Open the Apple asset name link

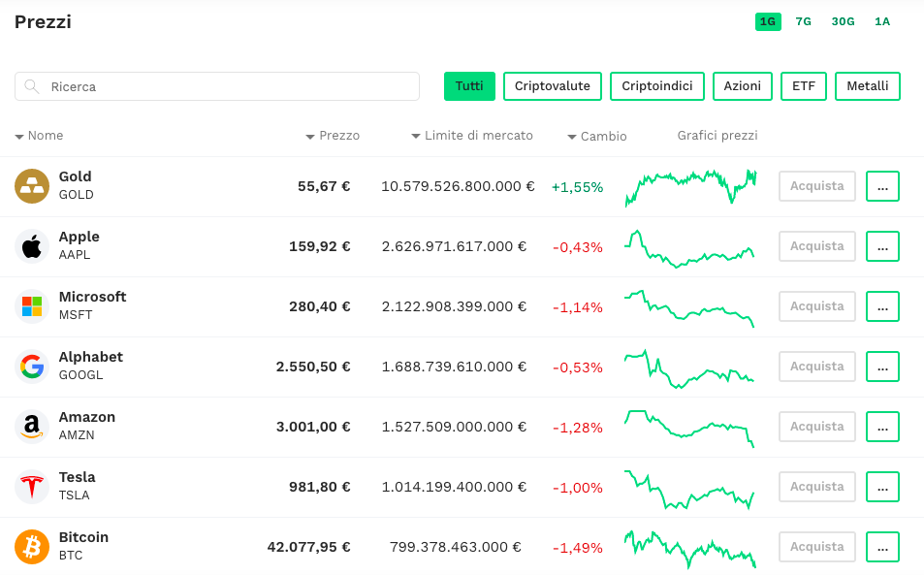click(x=79, y=237)
